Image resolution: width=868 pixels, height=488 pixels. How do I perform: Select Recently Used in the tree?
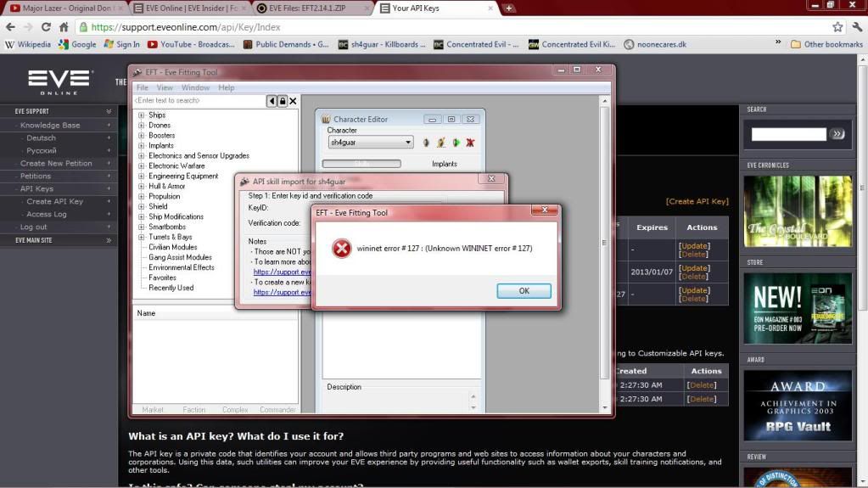click(171, 288)
